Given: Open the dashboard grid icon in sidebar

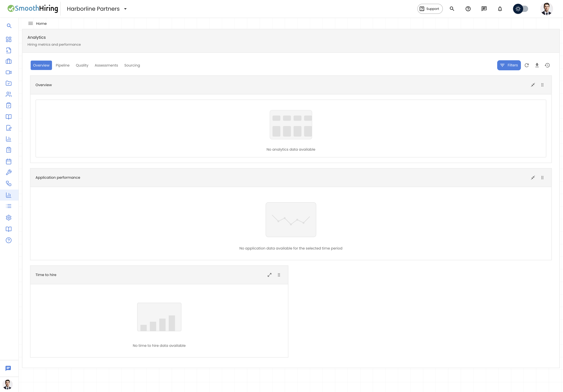Looking at the screenshot, I should point(9,39).
